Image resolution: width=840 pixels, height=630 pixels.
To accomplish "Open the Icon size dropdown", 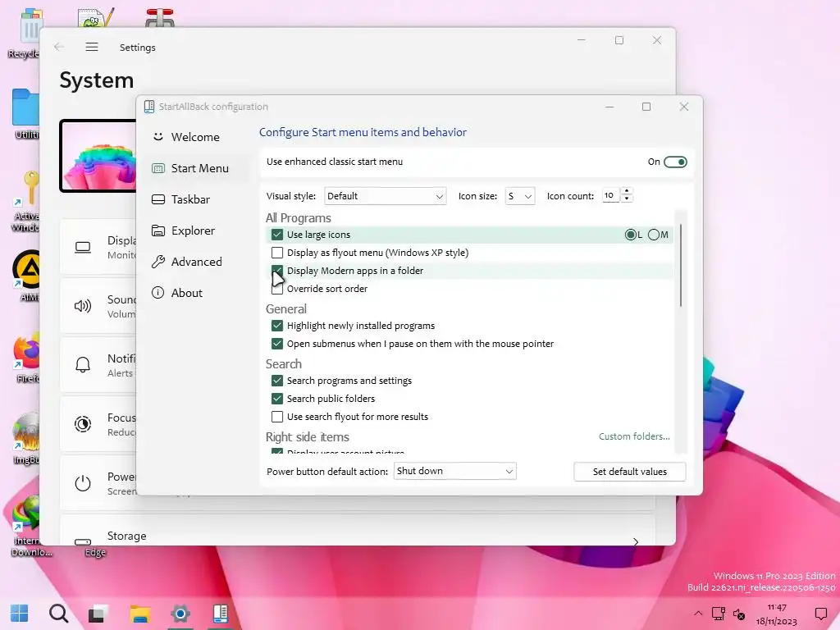I will pos(519,196).
